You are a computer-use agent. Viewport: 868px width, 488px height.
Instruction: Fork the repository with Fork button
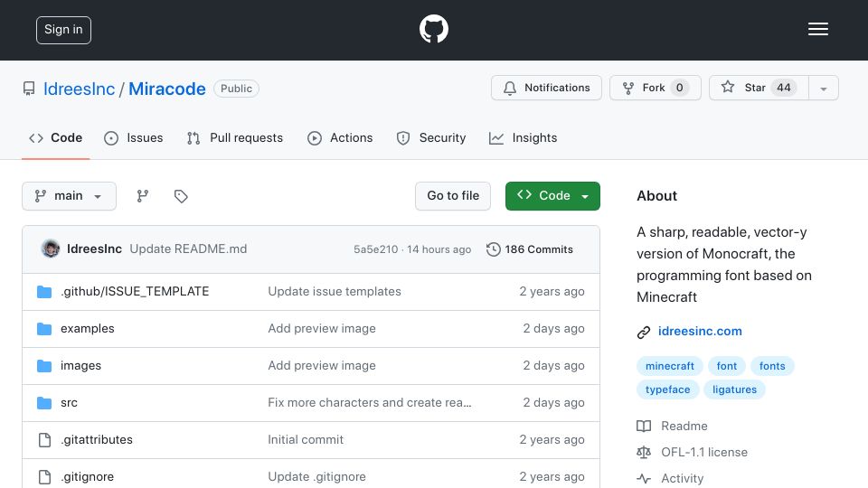click(656, 88)
